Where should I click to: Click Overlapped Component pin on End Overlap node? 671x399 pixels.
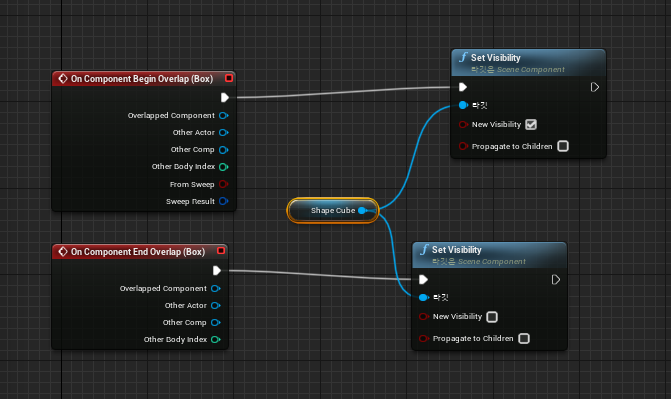coord(216,289)
